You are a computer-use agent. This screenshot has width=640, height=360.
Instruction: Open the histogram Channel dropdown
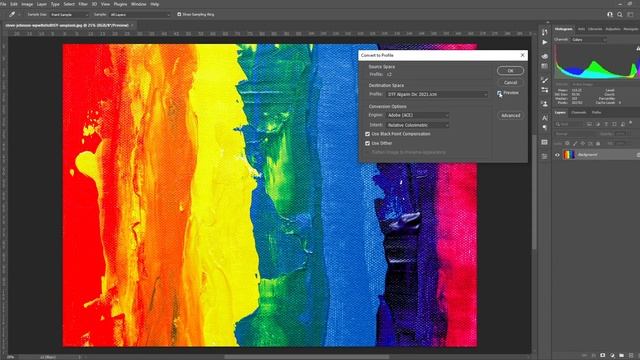589,40
